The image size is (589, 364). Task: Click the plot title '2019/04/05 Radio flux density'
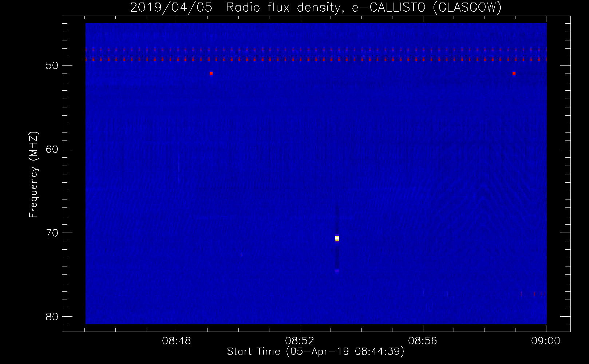[x=316, y=7]
